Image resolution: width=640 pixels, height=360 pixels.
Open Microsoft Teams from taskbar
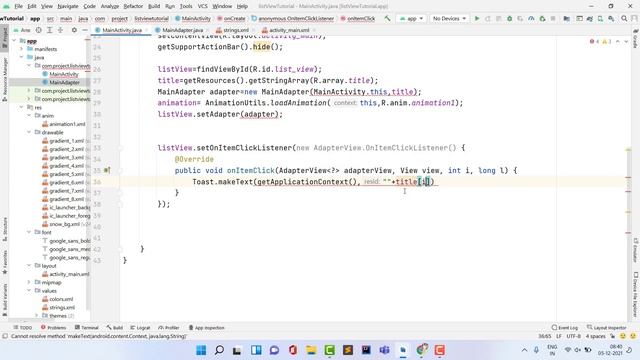point(384,350)
